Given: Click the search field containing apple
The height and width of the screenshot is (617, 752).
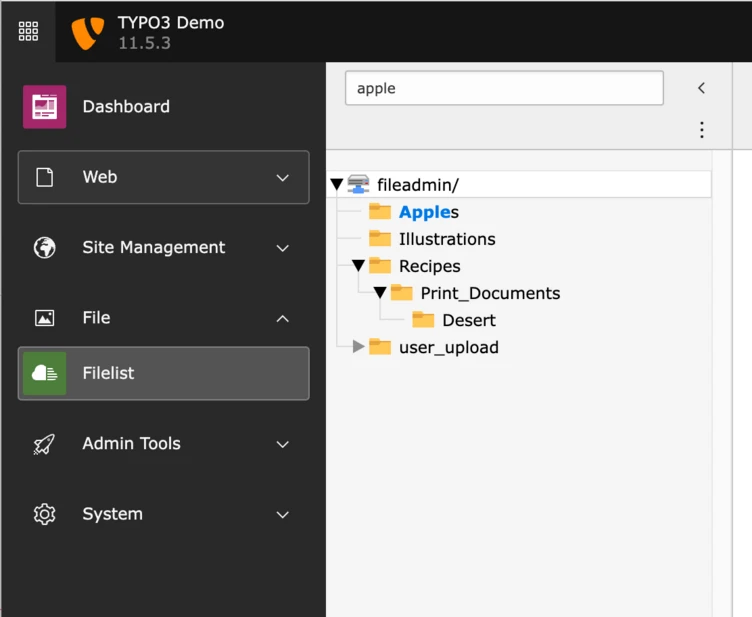Looking at the screenshot, I should click(x=504, y=88).
